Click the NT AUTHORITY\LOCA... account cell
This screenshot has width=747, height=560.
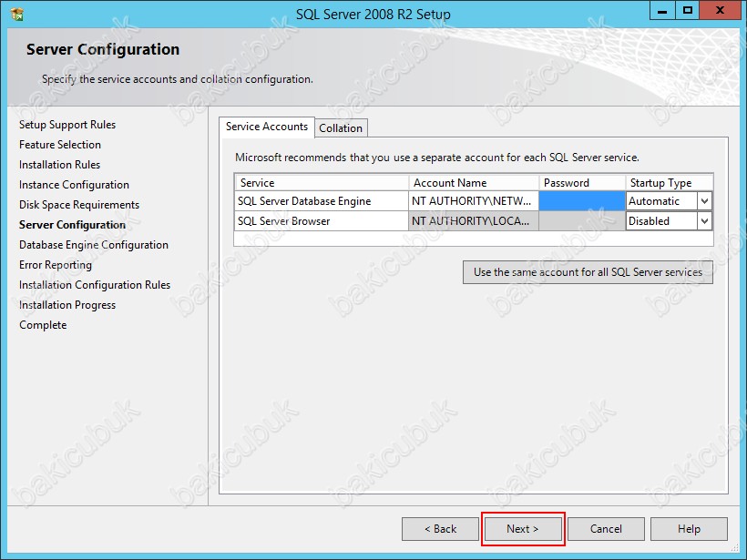tap(474, 221)
